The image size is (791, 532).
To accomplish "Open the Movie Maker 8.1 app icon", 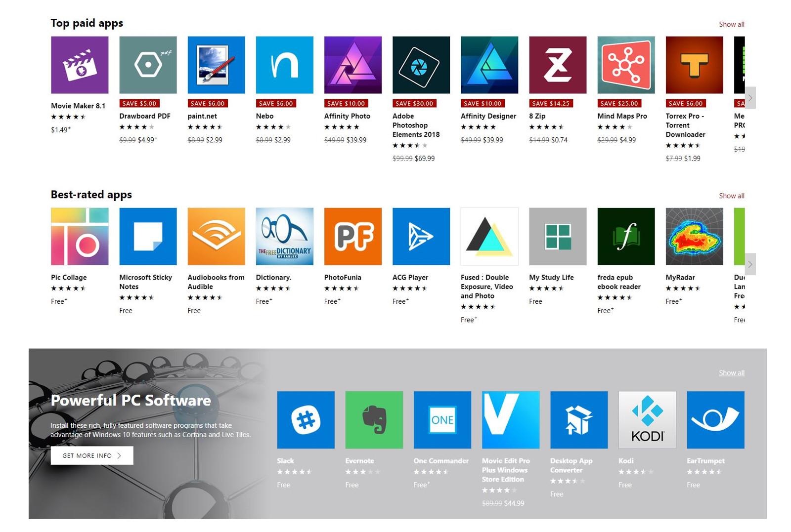I will click(x=80, y=65).
